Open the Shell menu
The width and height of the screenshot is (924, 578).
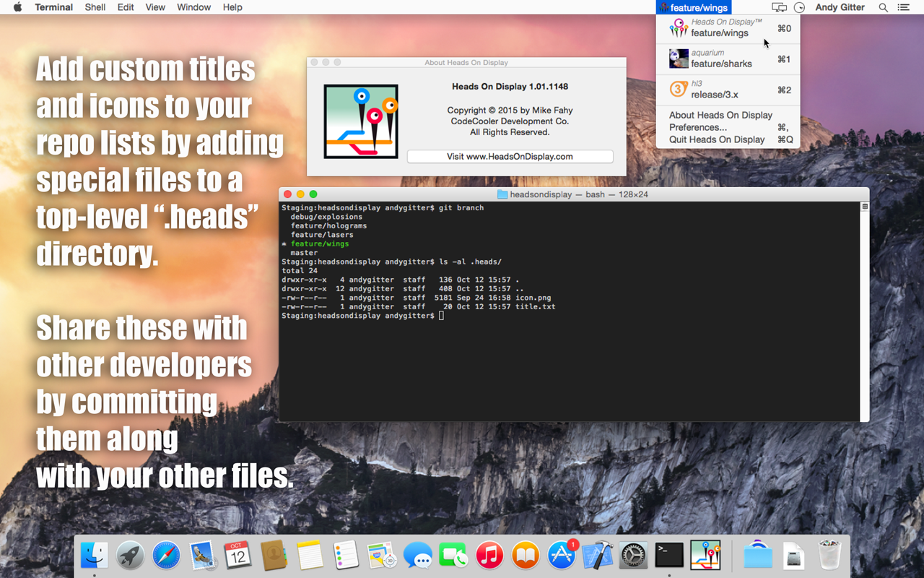point(95,7)
